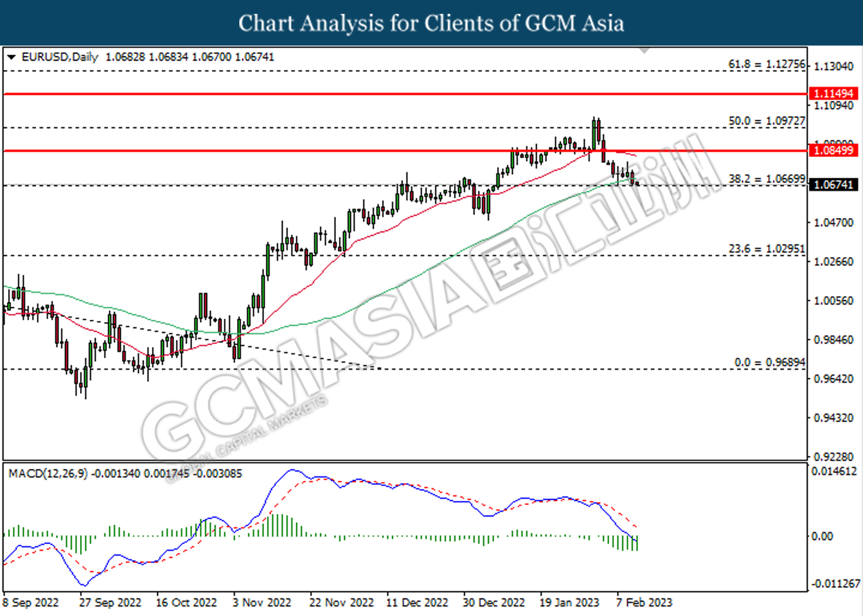Select the Fibonacci label '38.2 = 1.06699'

(x=767, y=179)
